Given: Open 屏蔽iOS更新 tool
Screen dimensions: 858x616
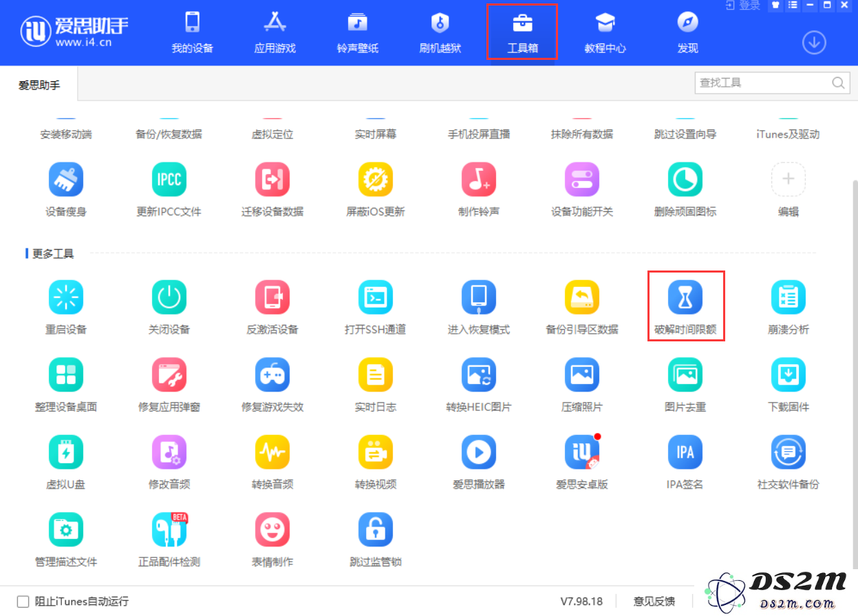Looking at the screenshot, I should point(376,180).
